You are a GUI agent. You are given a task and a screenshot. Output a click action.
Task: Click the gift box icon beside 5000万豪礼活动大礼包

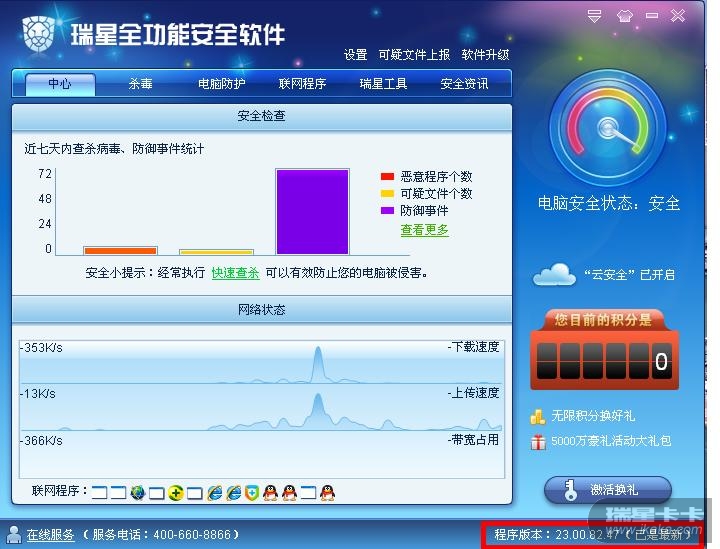click(x=538, y=442)
